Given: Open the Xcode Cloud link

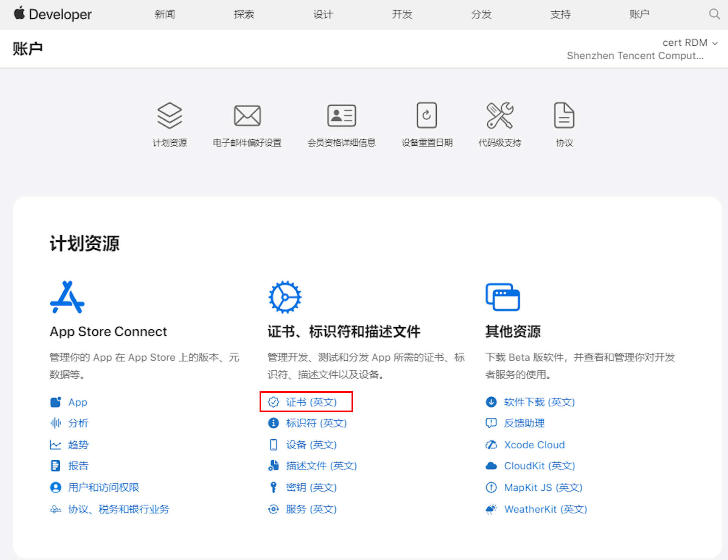Looking at the screenshot, I should (534, 445).
